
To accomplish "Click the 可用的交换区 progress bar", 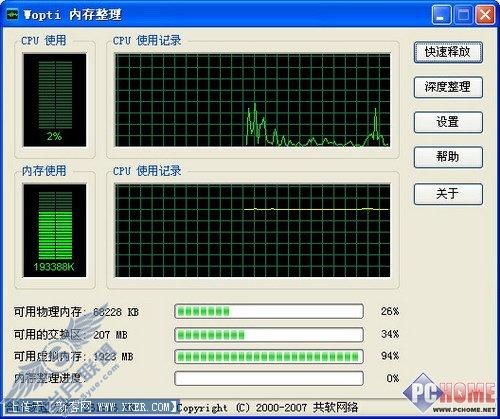I will tap(269, 334).
